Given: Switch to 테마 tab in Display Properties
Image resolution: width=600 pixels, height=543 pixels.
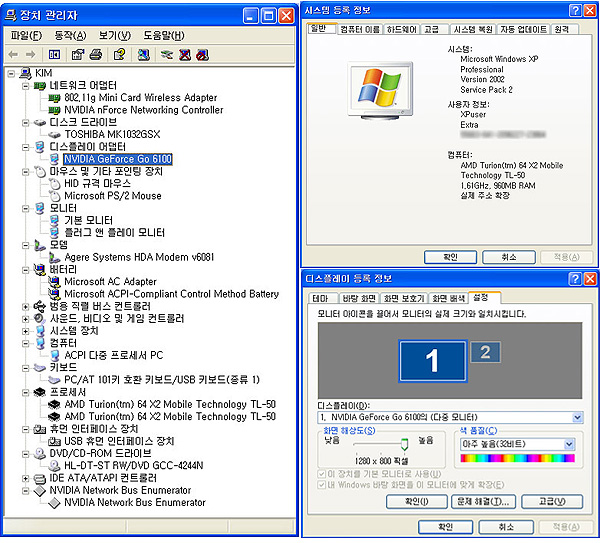Looking at the screenshot, I should click(x=321, y=298).
